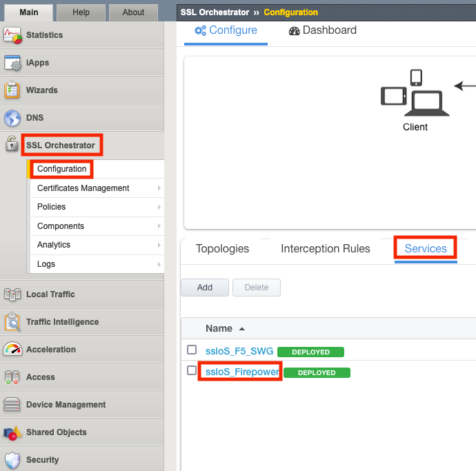This screenshot has height=471, width=476.
Task: Click the Name column header text
Action: 219,329
